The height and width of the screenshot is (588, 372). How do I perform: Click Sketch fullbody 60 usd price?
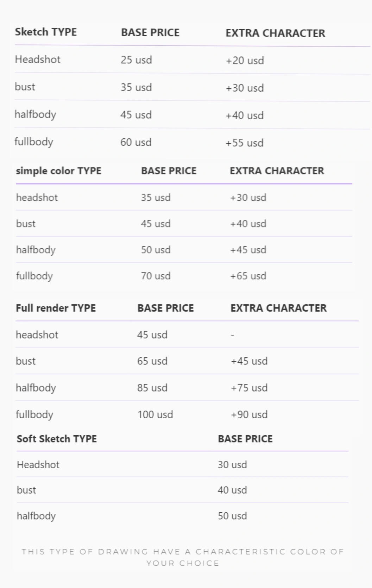click(x=136, y=142)
